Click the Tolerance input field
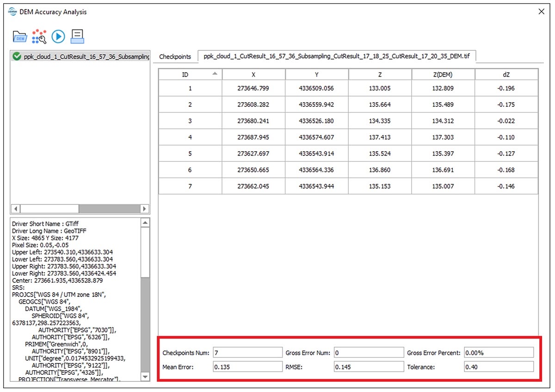 pos(499,367)
